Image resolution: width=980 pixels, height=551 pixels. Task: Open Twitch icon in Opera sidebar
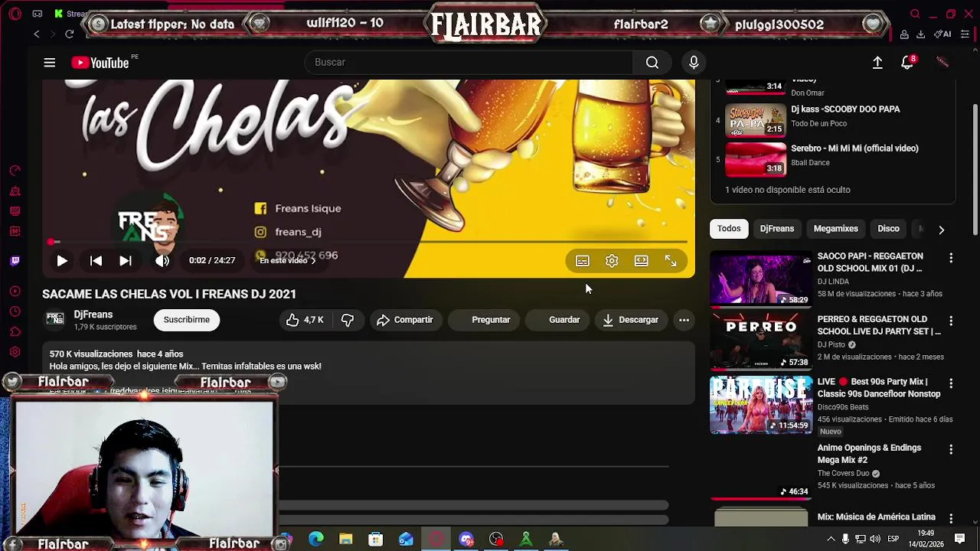(15, 261)
